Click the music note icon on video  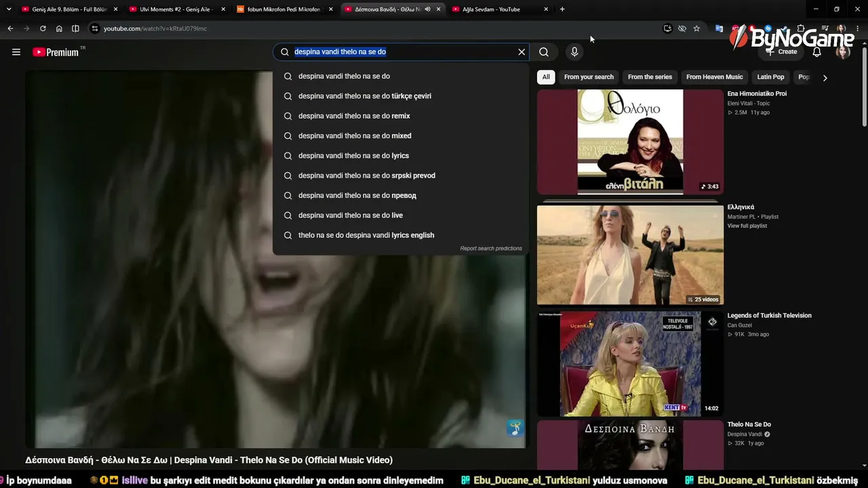(x=515, y=428)
